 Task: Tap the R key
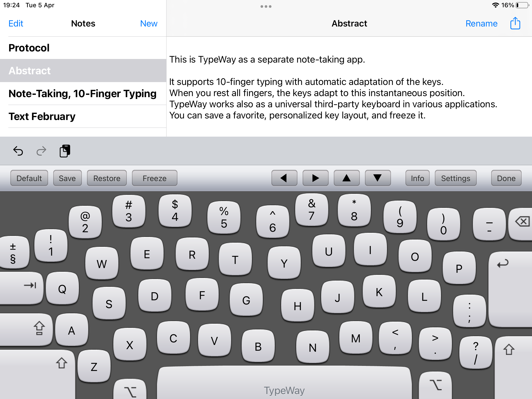(192, 254)
